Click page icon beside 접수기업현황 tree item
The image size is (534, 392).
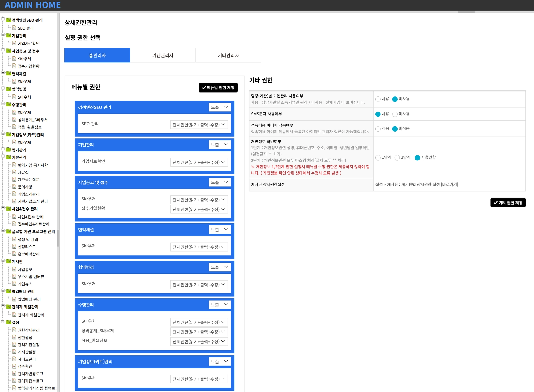tap(14, 66)
